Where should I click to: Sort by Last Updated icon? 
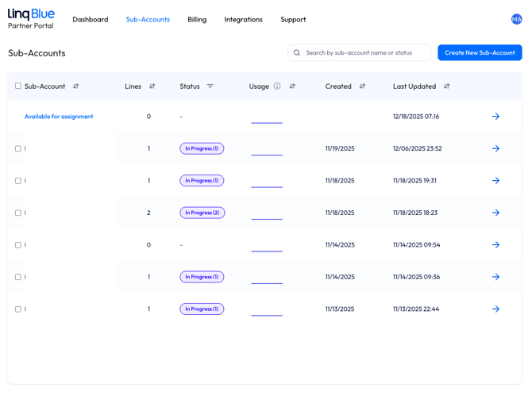[x=446, y=86]
